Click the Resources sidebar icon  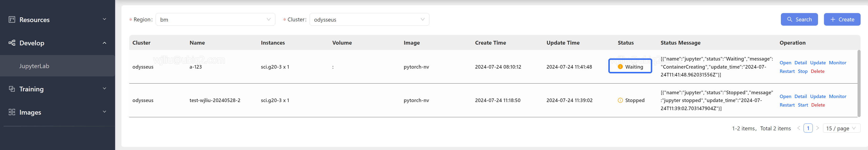tap(12, 19)
